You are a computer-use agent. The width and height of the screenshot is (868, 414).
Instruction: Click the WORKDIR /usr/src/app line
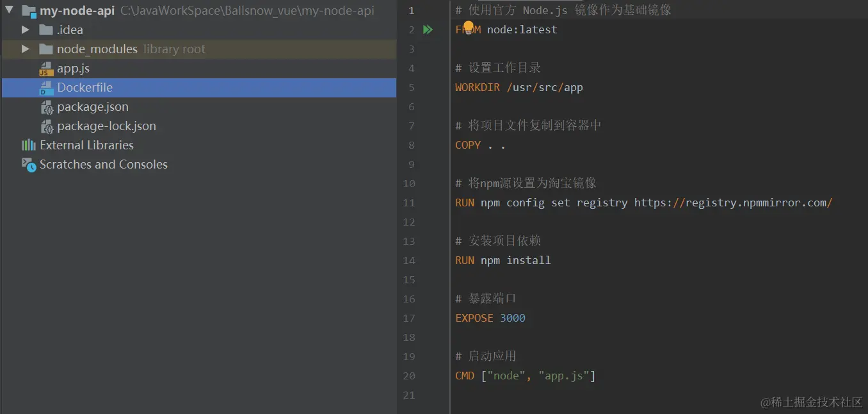[519, 87]
